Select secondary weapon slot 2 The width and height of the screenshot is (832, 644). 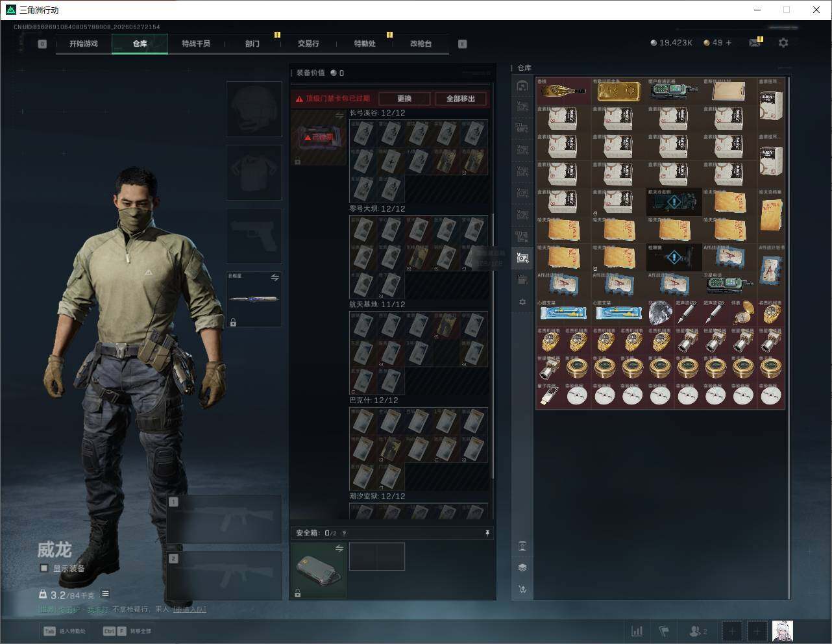(x=225, y=575)
